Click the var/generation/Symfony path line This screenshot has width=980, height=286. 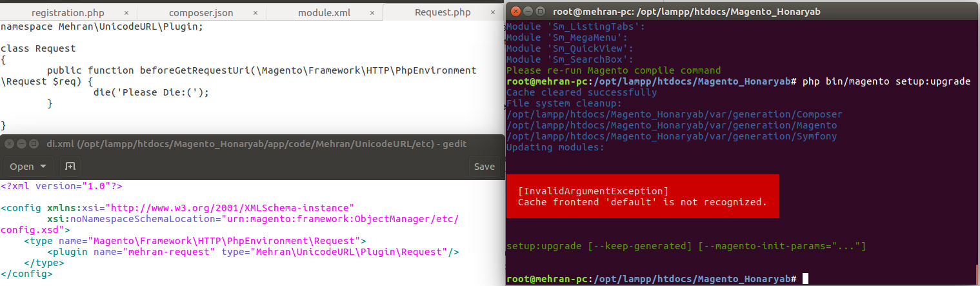point(672,136)
